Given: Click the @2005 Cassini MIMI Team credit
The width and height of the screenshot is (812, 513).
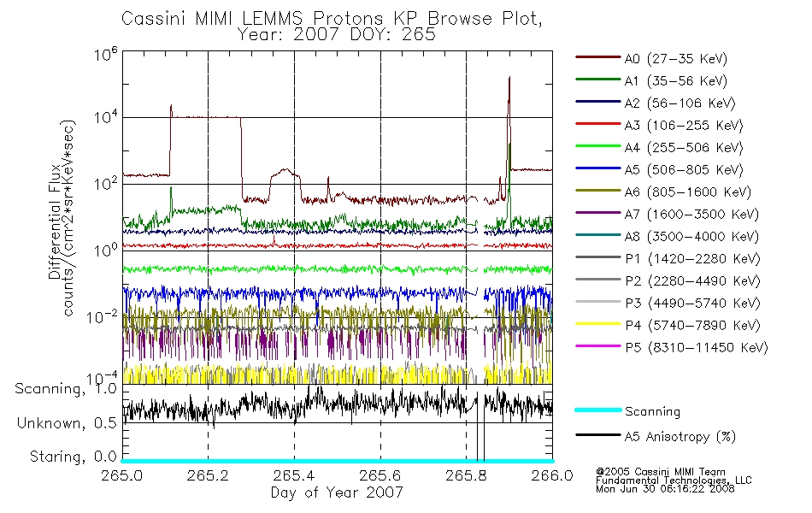Looking at the screenshot, I should pos(661,472).
